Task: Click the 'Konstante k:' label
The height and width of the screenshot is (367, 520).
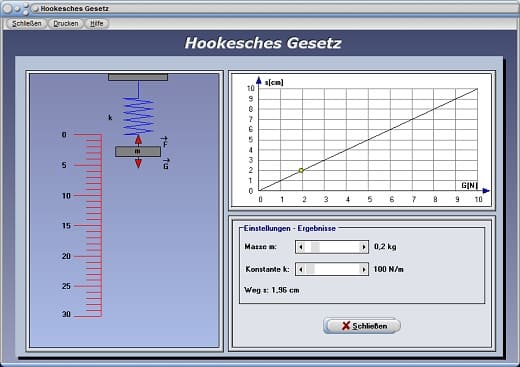Action: pos(267,269)
